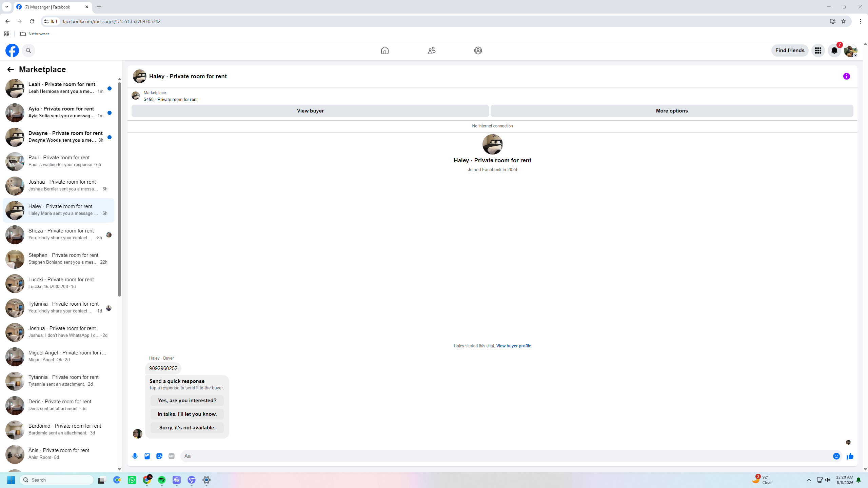The width and height of the screenshot is (868, 488).
Task: Select the Messenger Facebook browser tab
Action: tap(53, 7)
